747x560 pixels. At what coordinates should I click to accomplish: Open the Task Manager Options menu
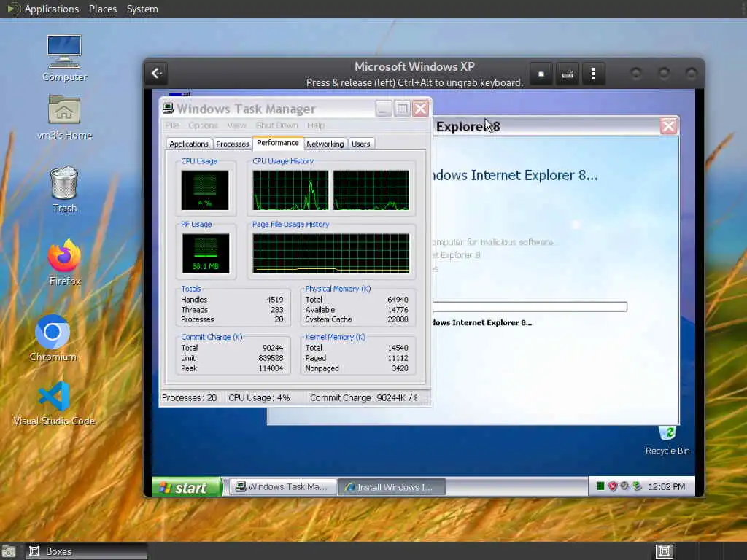[x=203, y=125]
